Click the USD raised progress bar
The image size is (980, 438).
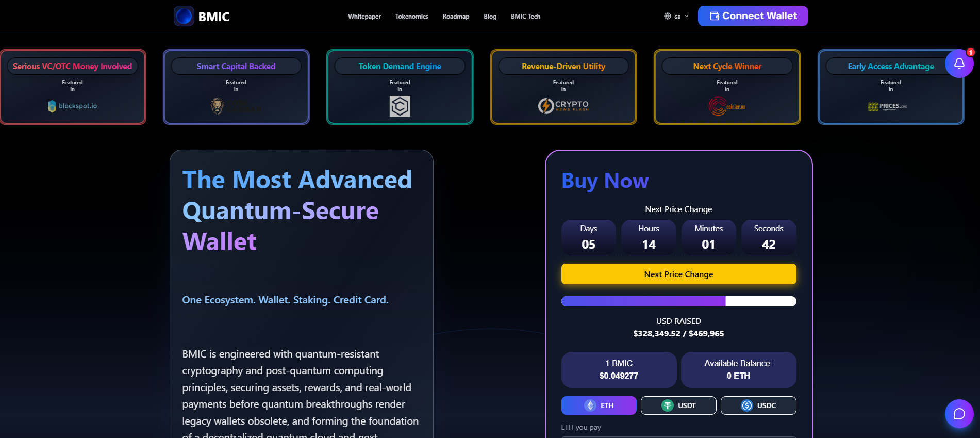pyautogui.click(x=678, y=301)
